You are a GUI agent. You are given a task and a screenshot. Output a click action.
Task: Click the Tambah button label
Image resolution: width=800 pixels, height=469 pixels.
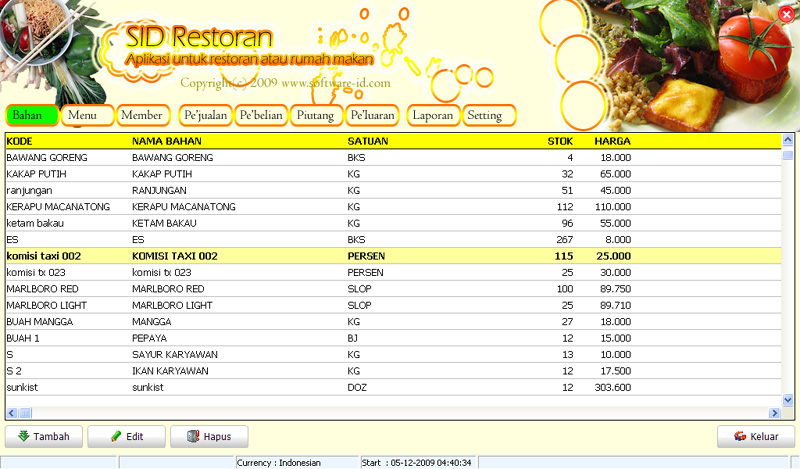[51, 437]
